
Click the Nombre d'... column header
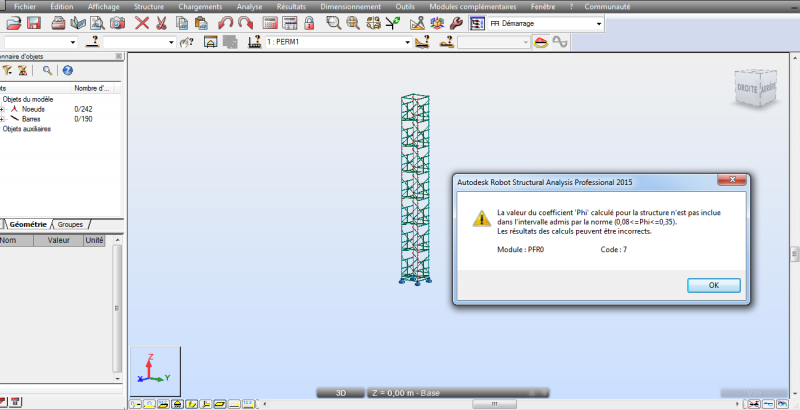pos(92,88)
